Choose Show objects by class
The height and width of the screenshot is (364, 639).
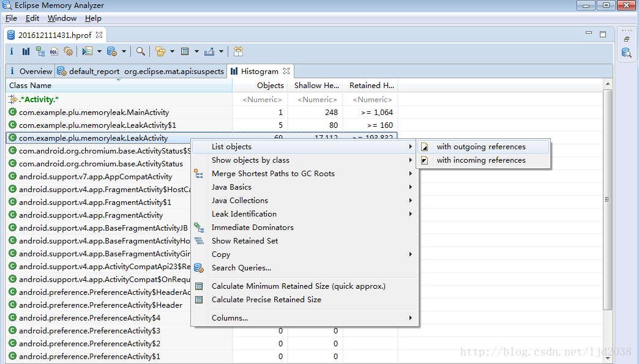pos(305,160)
